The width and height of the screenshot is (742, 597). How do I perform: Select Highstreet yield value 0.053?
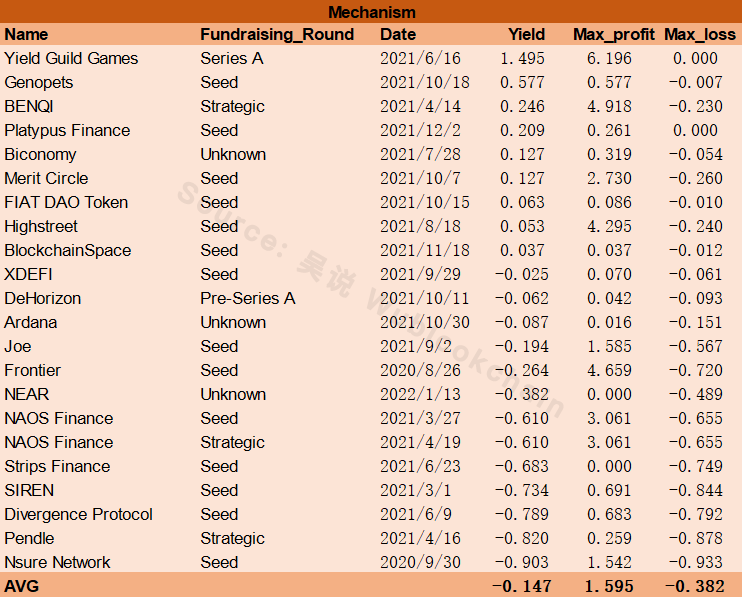point(522,227)
